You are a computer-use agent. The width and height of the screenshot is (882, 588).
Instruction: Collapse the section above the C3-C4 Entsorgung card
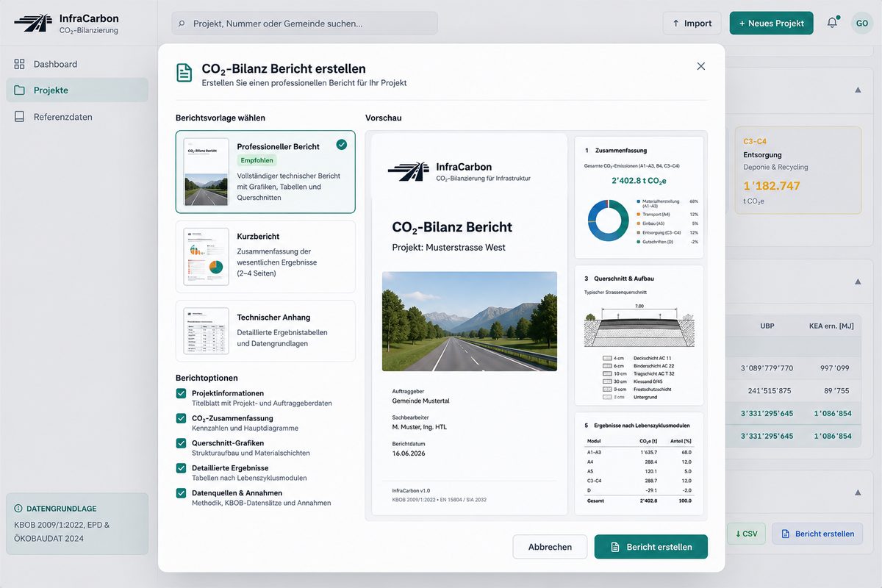857,90
